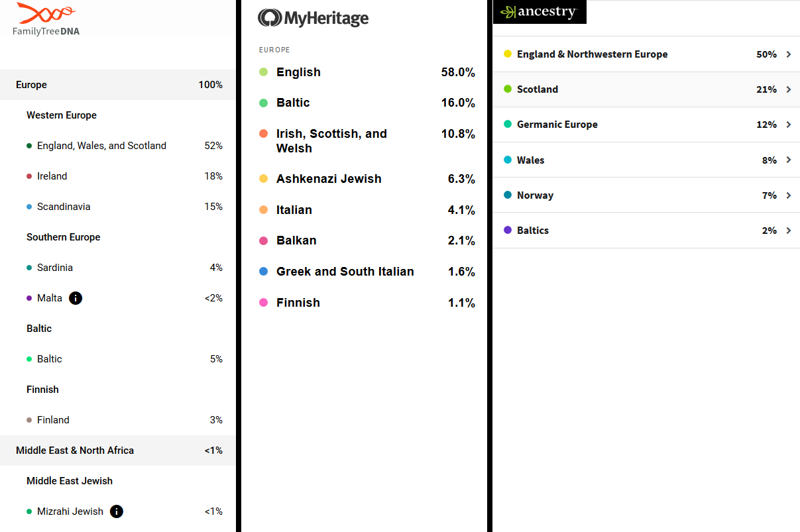Select Middle East & North Africa header
This screenshot has width=800, height=532.
[118, 451]
